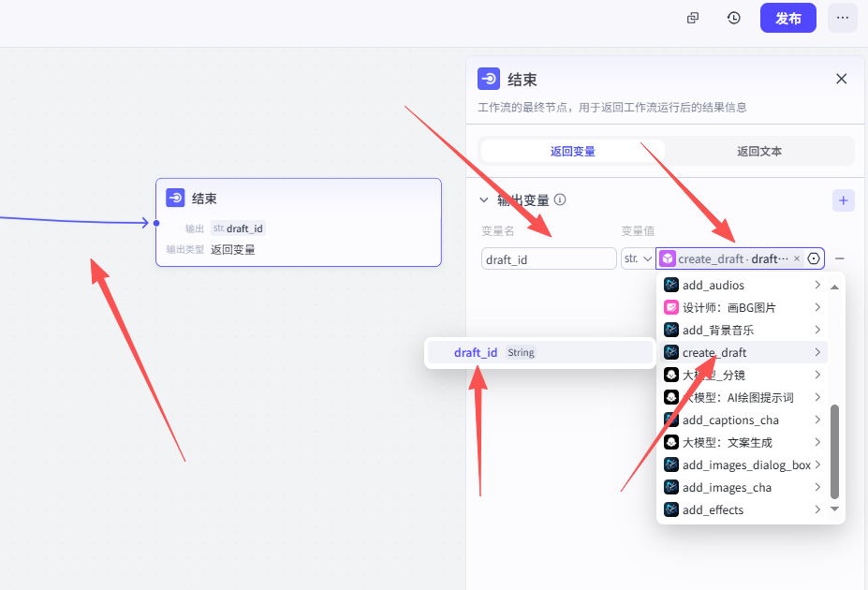The image size is (868, 590).
Task: Click the 发布 publish button
Action: coord(787,18)
